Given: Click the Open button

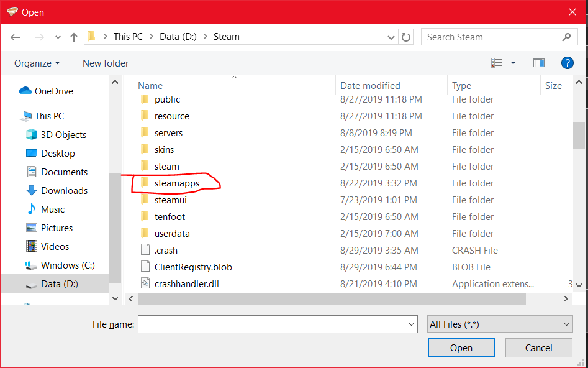Looking at the screenshot, I should tap(461, 347).
